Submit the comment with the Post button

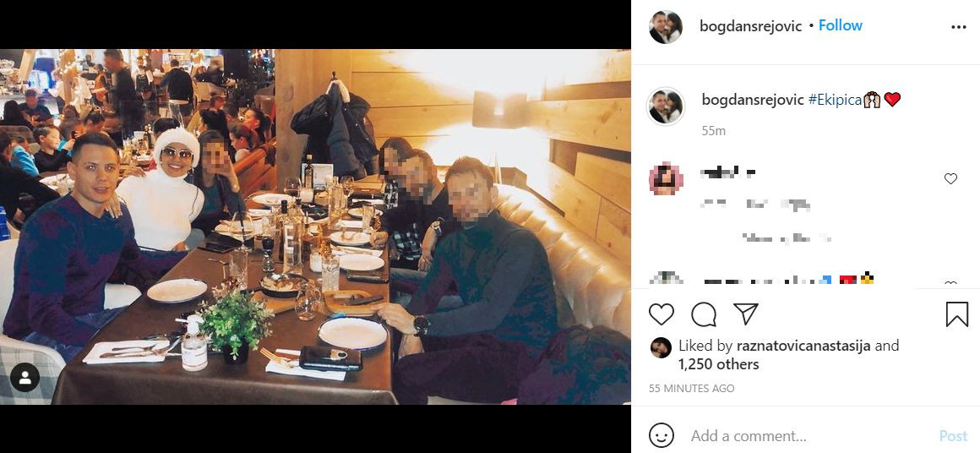[x=953, y=435]
